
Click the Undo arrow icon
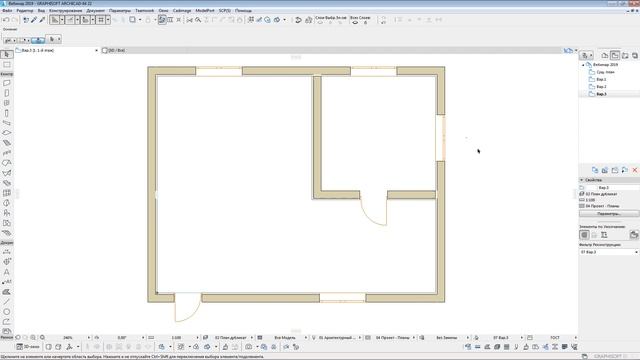6,20
